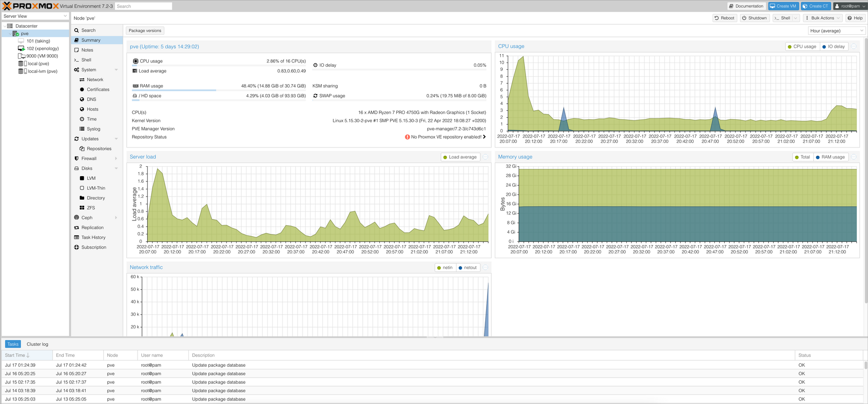Toggle Load average legend series
868x404 pixels.
tap(460, 157)
